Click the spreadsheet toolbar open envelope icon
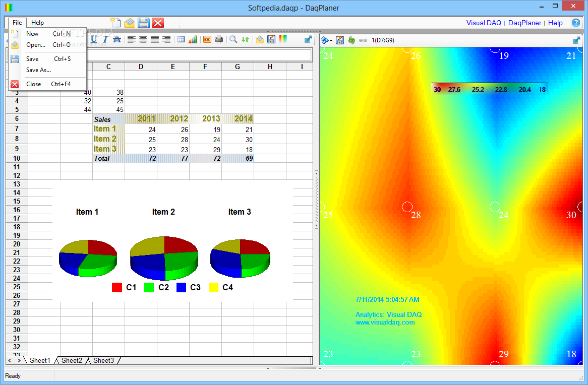Screen dimensions: 588x385 pyautogui.click(x=260, y=39)
